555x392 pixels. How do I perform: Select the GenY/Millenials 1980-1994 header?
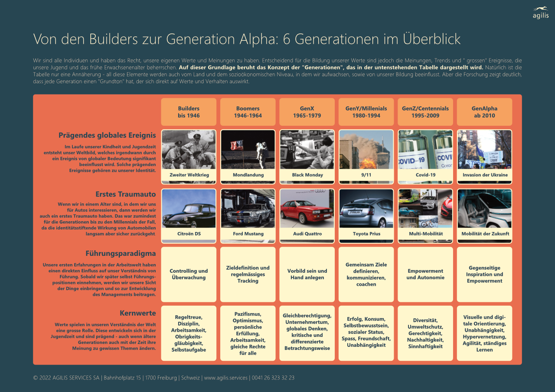[366, 112]
